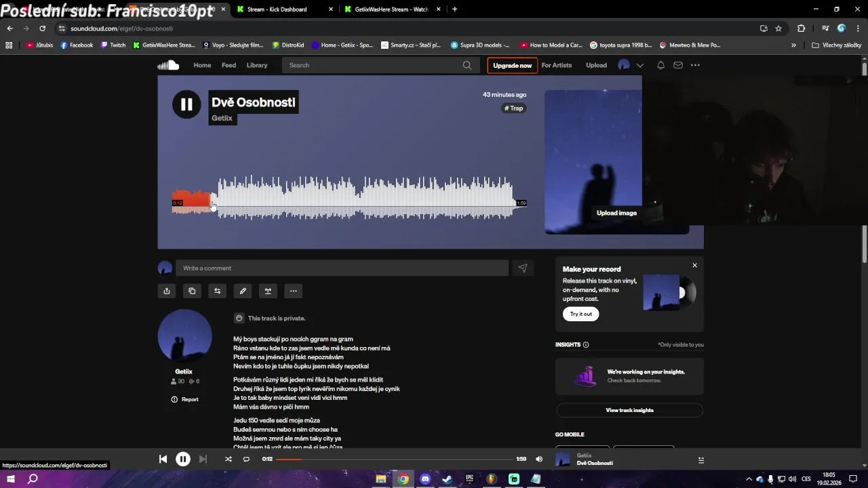Click the copy link icon button

[x=192, y=291]
